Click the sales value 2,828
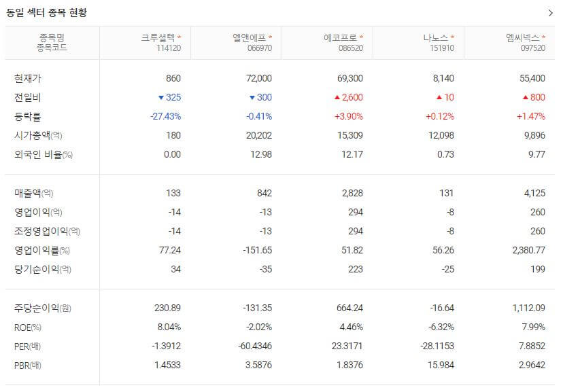This screenshot has height=392, width=563. click(x=352, y=193)
